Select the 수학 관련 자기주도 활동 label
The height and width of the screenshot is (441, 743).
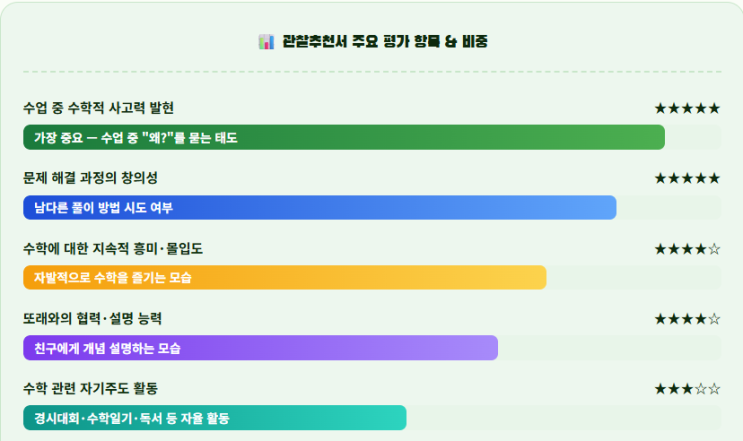[x=91, y=388]
